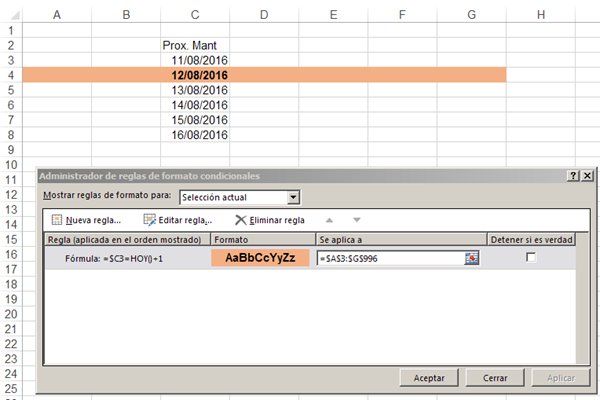This screenshot has width=600, height=400.
Task: Open the Editar regla option
Action: 178,220
